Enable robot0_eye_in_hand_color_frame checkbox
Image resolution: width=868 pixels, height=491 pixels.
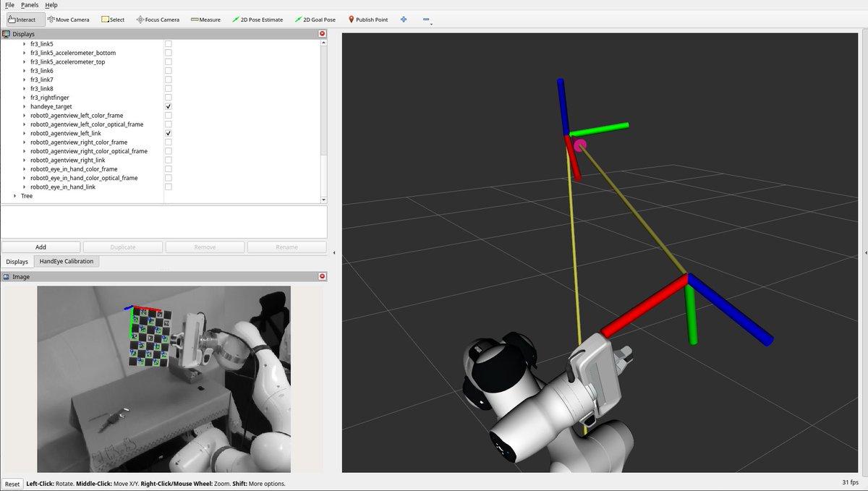click(x=169, y=168)
